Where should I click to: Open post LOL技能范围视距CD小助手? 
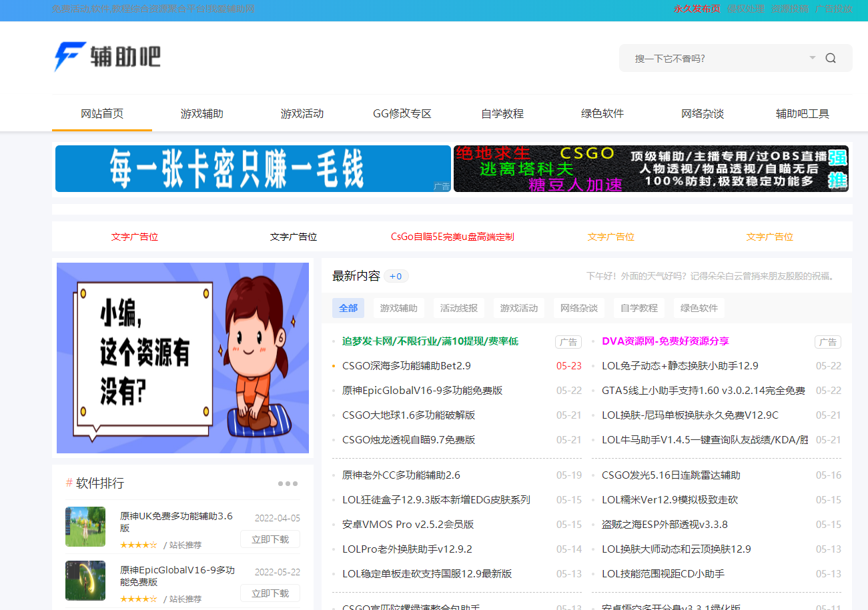(663, 574)
